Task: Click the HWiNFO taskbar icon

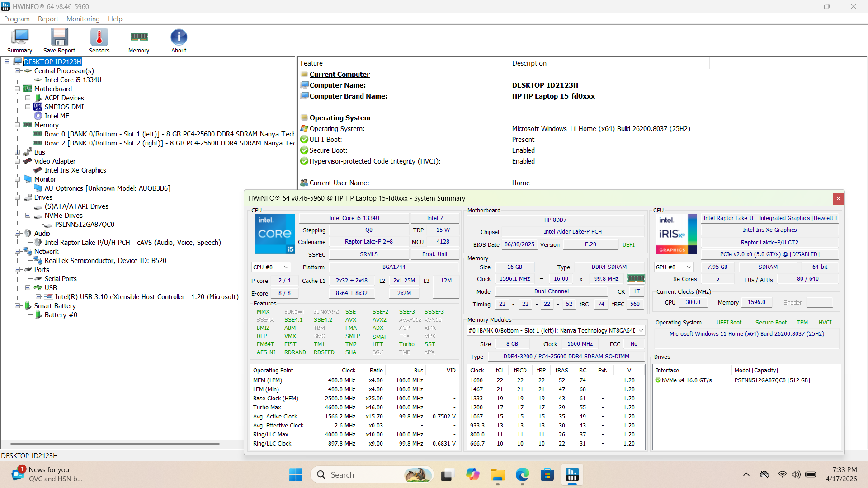Action: tap(572, 475)
